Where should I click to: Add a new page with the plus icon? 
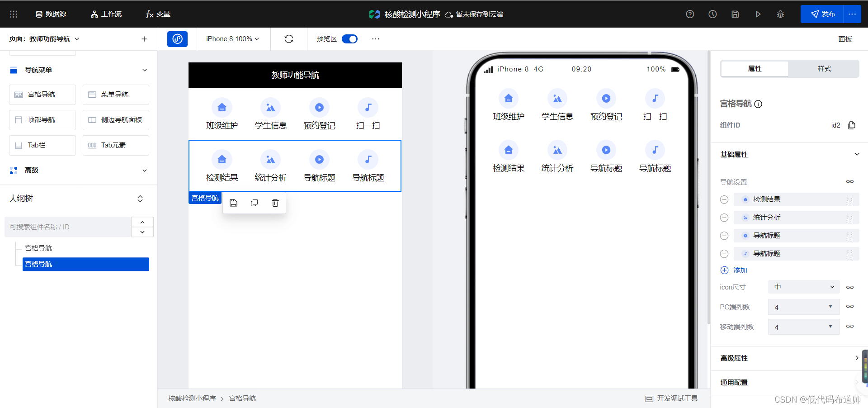tap(144, 39)
